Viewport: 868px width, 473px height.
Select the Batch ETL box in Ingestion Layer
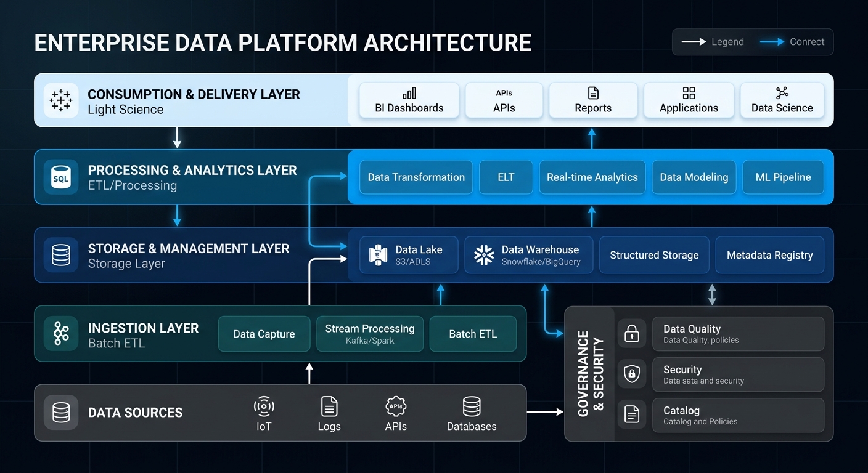point(473,334)
